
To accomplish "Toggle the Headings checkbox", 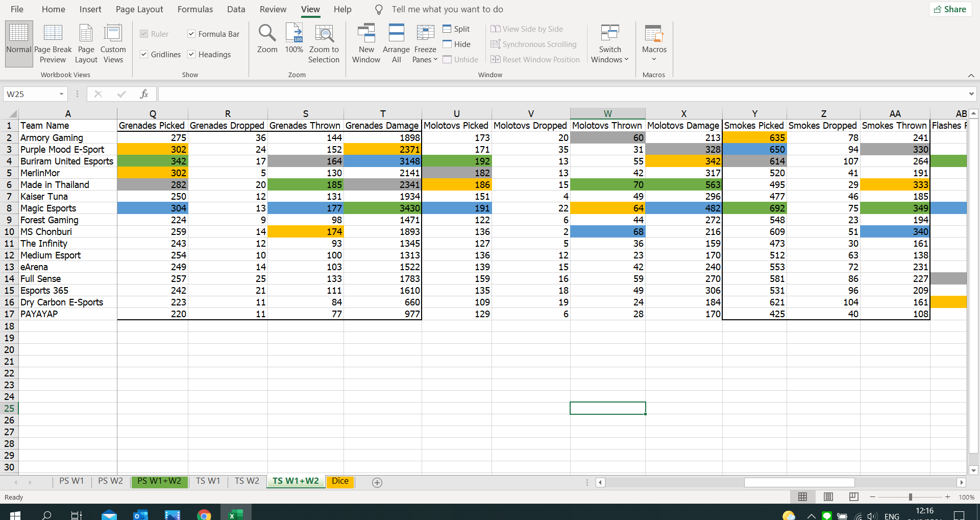I will pyautogui.click(x=191, y=54).
